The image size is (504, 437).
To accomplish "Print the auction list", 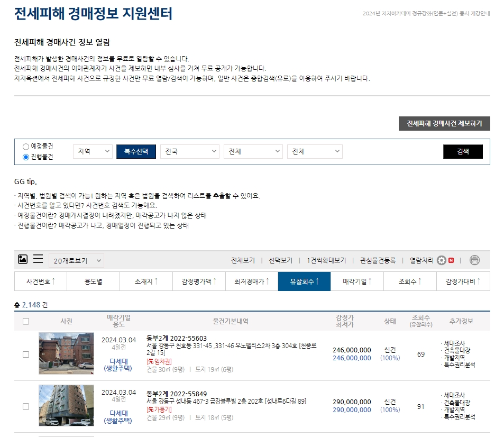I will pyautogui.click(x=474, y=260).
